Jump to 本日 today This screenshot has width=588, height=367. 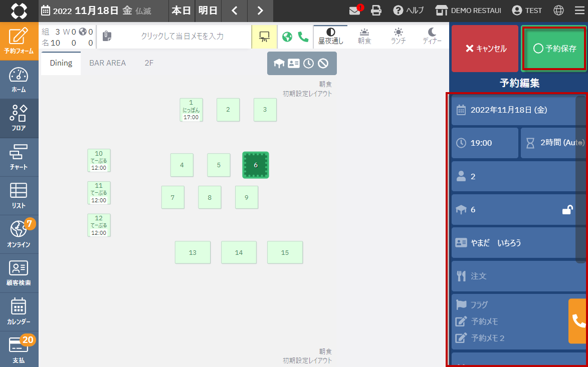(181, 11)
